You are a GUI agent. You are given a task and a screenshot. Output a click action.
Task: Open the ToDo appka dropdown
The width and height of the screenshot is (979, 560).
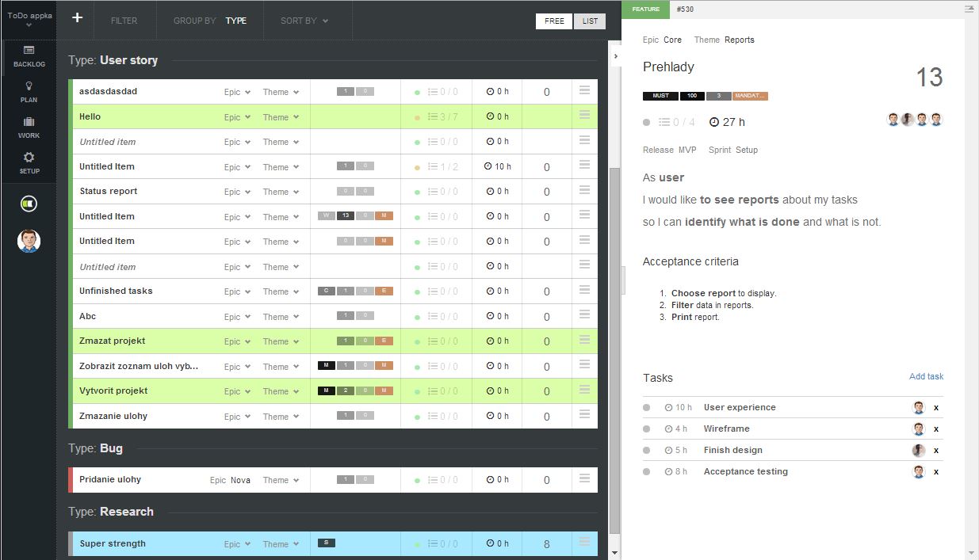(x=29, y=17)
